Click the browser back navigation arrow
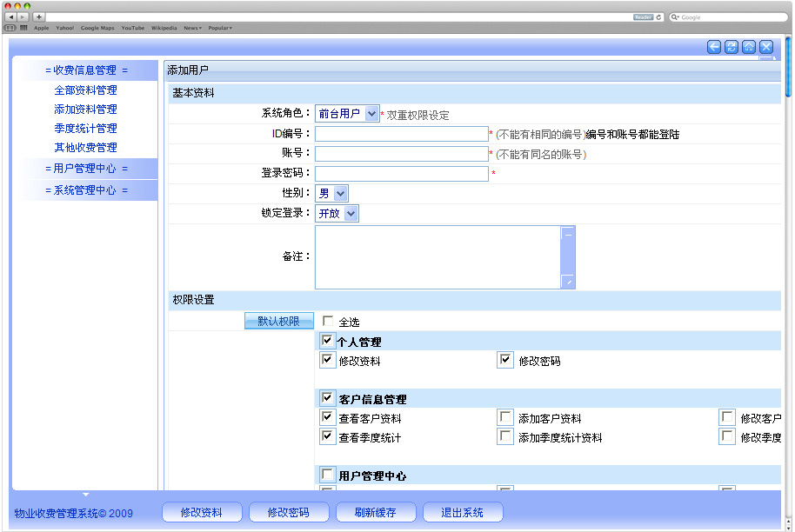795x532 pixels. tap(11, 17)
